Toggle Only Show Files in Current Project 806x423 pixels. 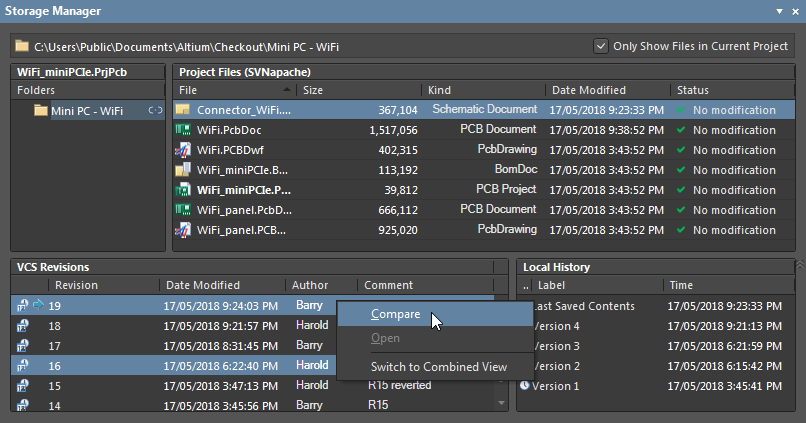pyautogui.click(x=601, y=46)
